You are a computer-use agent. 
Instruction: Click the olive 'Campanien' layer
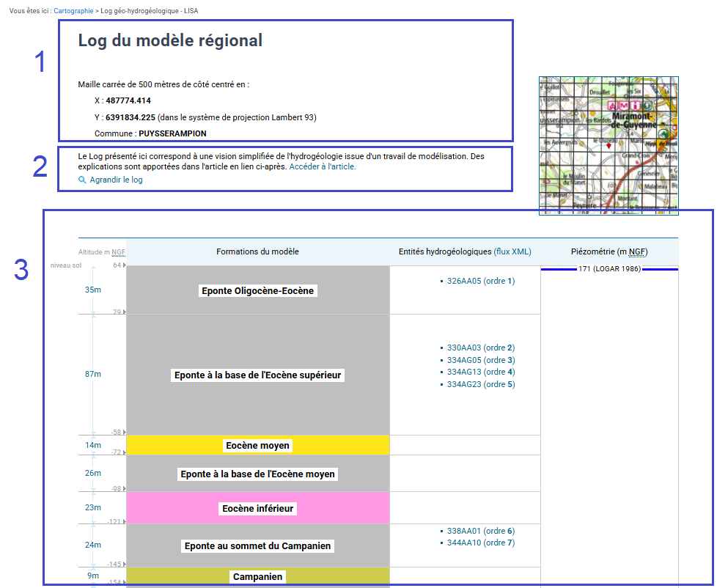258,576
